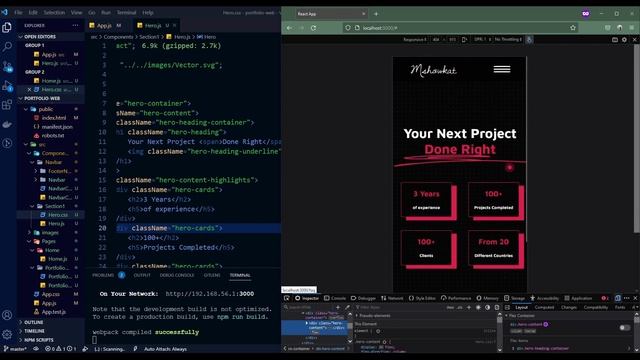This screenshot has height=360, width=640.
Task: Open the Manage gear in activity bar
Action: click(x=7, y=334)
